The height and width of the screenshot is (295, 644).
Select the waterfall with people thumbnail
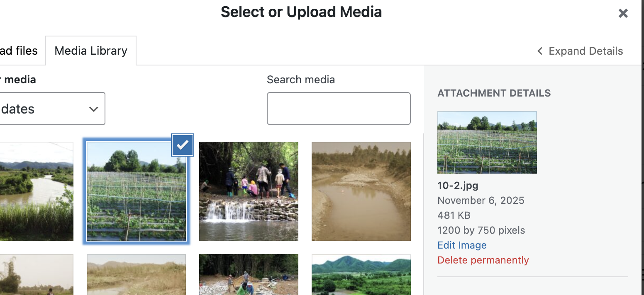coord(249,191)
